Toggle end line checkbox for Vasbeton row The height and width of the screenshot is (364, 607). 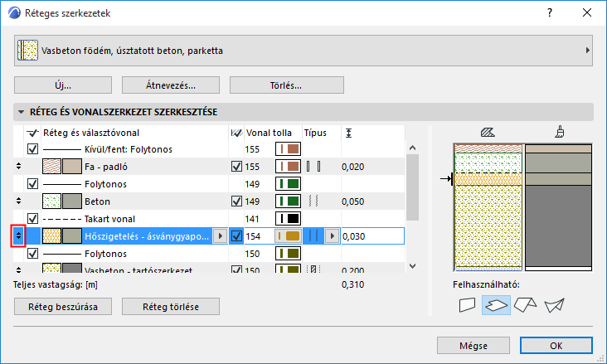pyautogui.click(x=236, y=269)
